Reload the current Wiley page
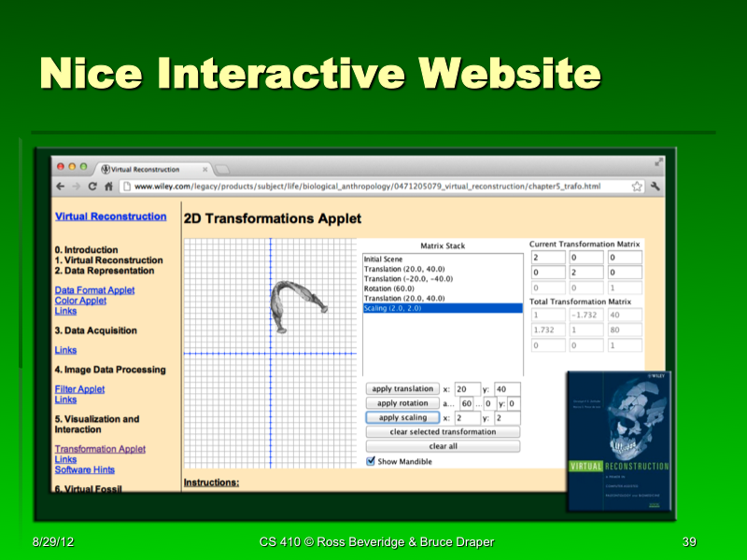747x560 pixels. [92, 186]
